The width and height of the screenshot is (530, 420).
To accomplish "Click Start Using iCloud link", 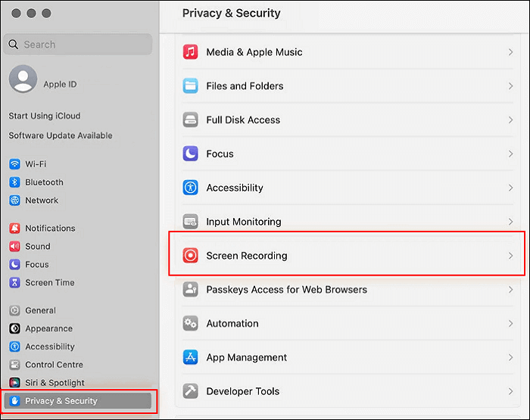I will click(45, 116).
